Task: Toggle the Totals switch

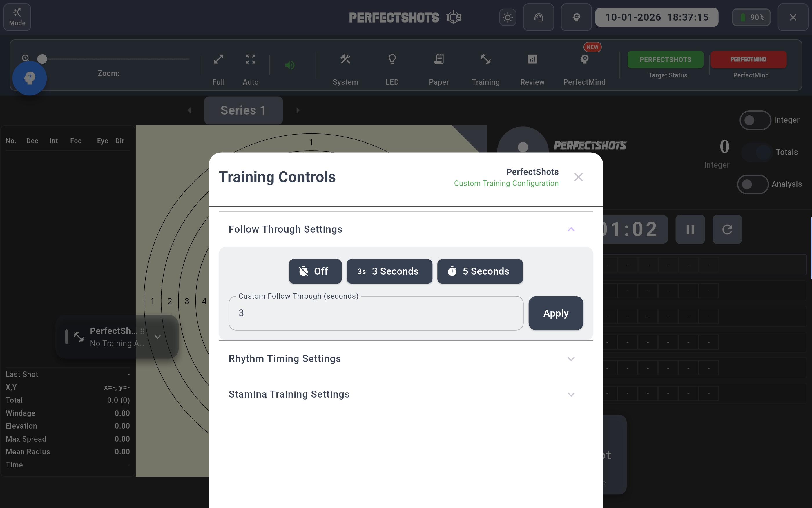Action: tap(757, 152)
